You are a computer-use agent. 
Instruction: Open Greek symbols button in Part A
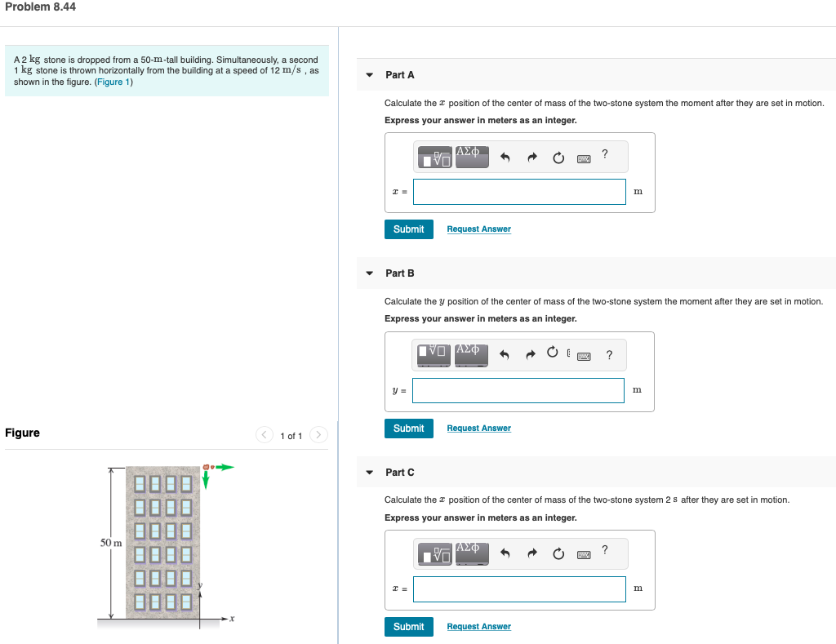point(472,158)
